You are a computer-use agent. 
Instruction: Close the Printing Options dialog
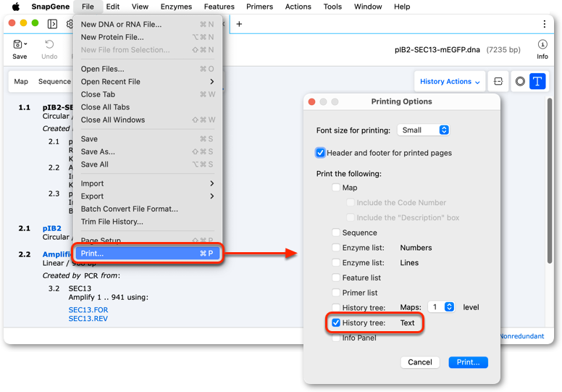312,101
